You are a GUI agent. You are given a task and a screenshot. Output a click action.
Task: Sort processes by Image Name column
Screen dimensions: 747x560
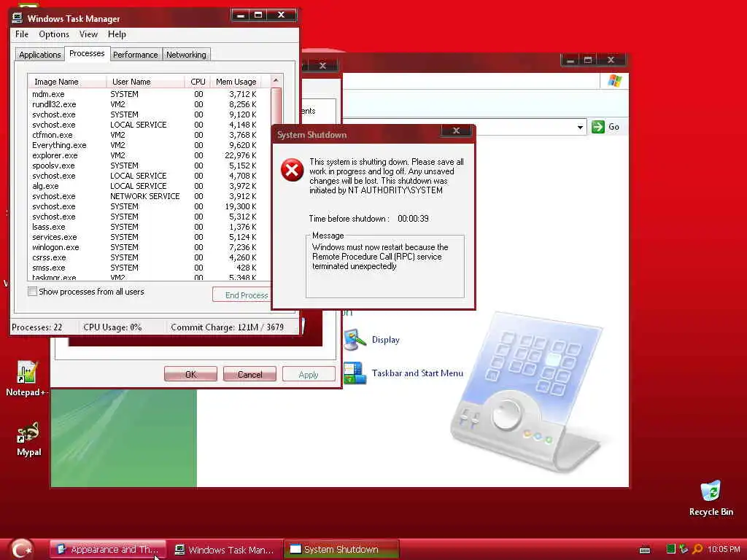click(x=67, y=82)
